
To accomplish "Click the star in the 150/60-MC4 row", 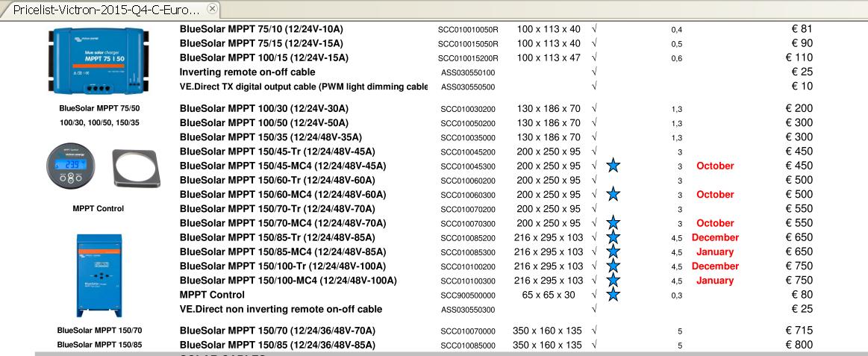I will pyautogui.click(x=613, y=194).
